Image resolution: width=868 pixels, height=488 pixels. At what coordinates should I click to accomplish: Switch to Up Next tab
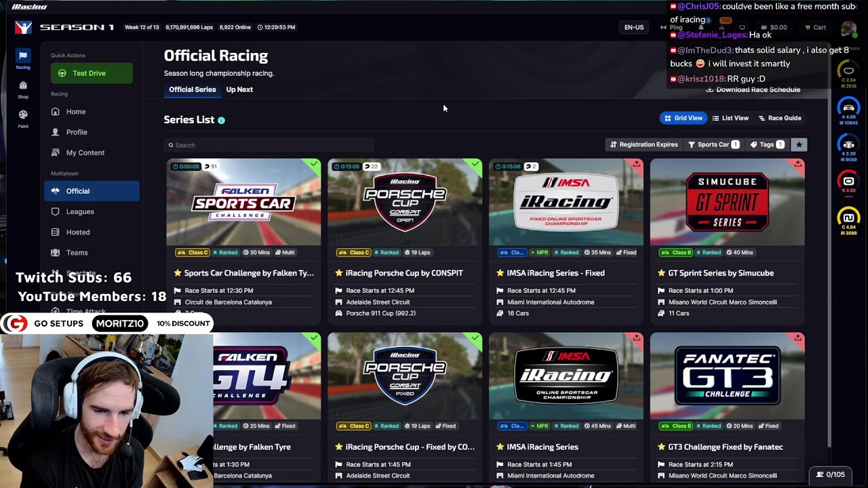(239, 89)
